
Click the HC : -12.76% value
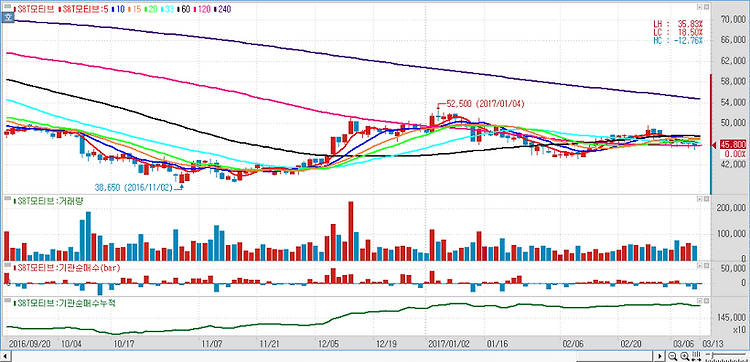[x=678, y=40]
